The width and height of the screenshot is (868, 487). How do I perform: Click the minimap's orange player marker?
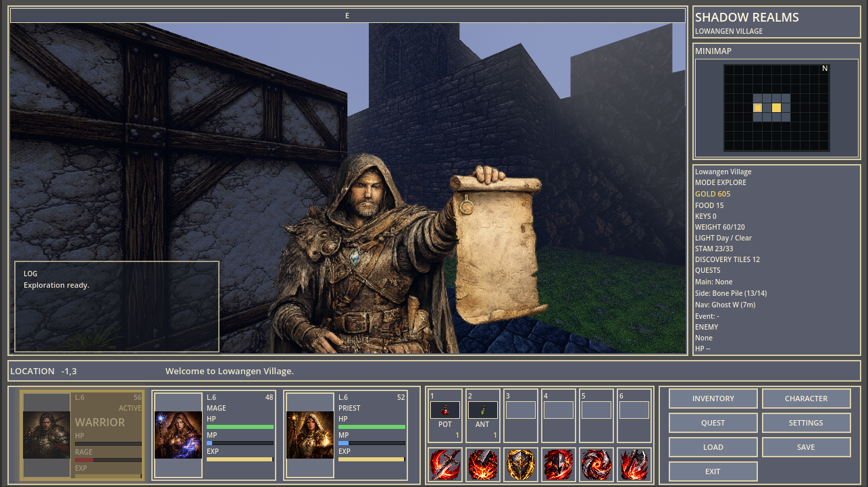pyautogui.click(x=758, y=107)
